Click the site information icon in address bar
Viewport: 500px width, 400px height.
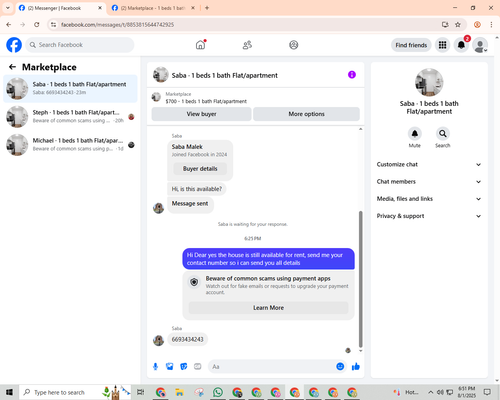tap(54, 25)
